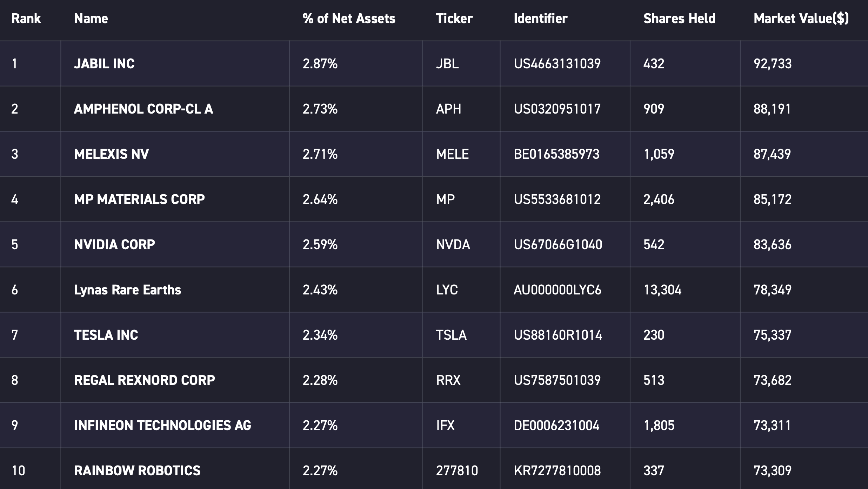Sort by the Shares Held header
868x489 pixels.
679,19
